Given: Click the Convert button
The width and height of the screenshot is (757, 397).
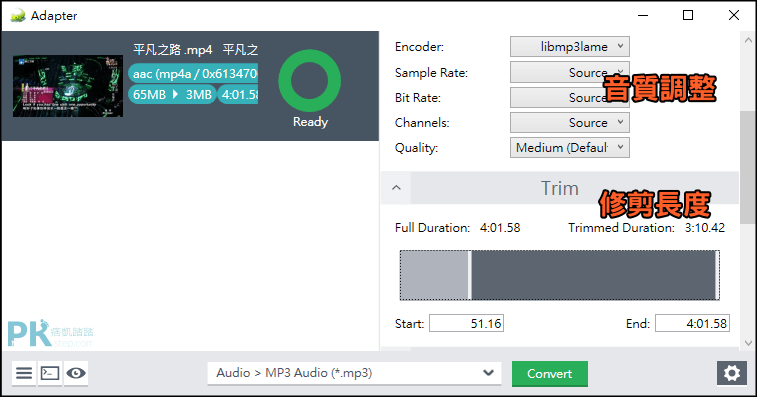Looking at the screenshot, I should point(550,374).
